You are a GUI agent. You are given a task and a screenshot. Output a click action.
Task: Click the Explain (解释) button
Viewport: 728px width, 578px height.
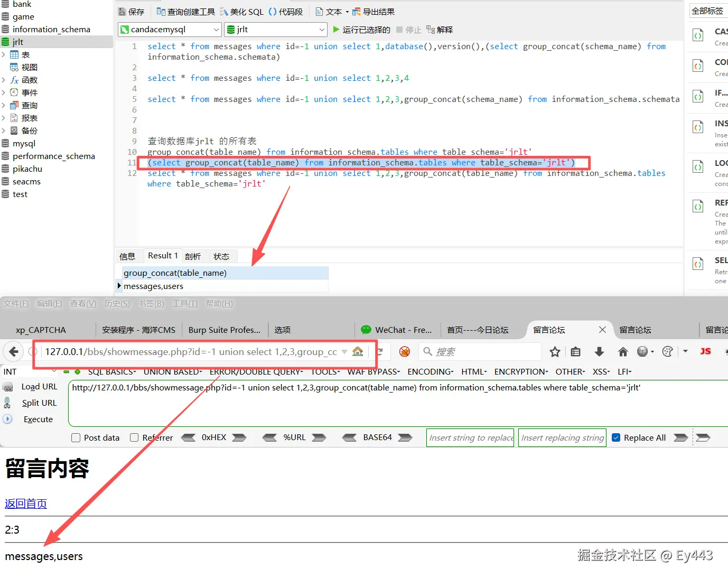click(x=440, y=30)
